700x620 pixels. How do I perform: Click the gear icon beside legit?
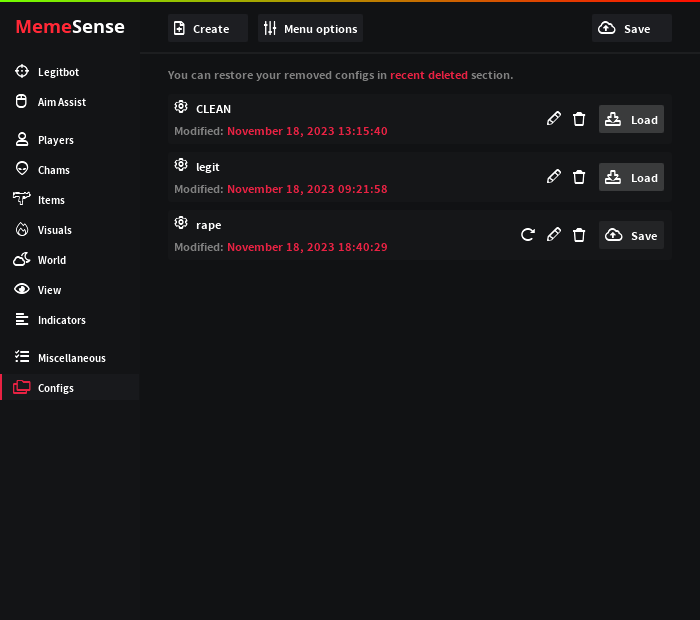(181, 165)
